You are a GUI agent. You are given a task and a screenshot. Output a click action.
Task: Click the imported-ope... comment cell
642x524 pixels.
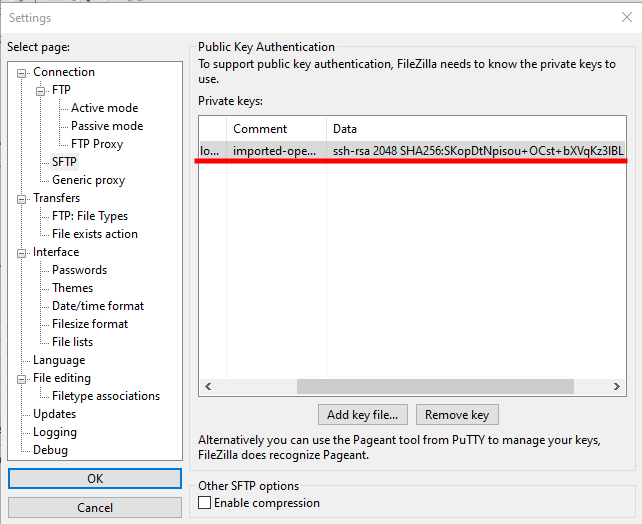(x=276, y=151)
